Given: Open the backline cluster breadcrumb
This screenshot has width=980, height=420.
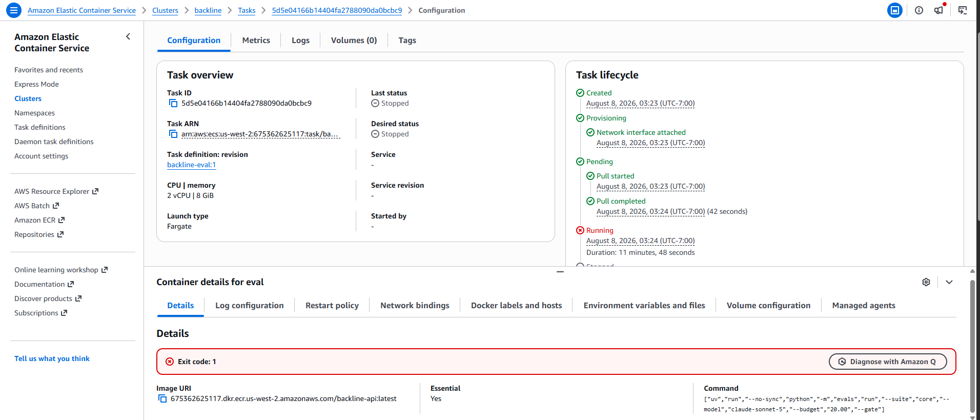Looking at the screenshot, I should [x=208, y=10].
